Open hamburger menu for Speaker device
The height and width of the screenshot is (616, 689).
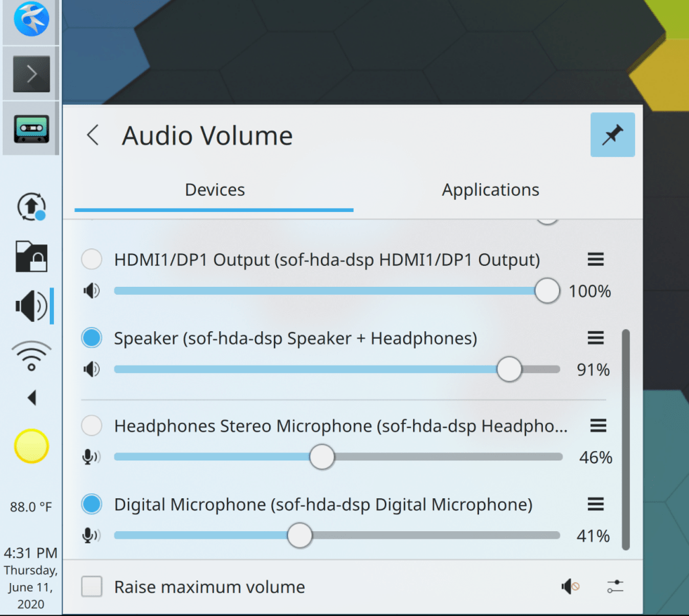[595, 337]
